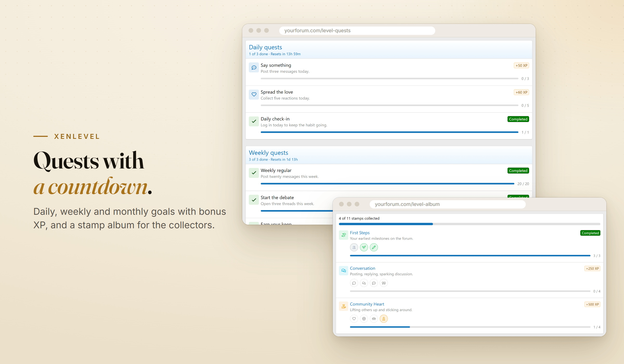The image size is (624, 364).
Task: Open the Community Heart collection link
Action: tap(367, 304)
